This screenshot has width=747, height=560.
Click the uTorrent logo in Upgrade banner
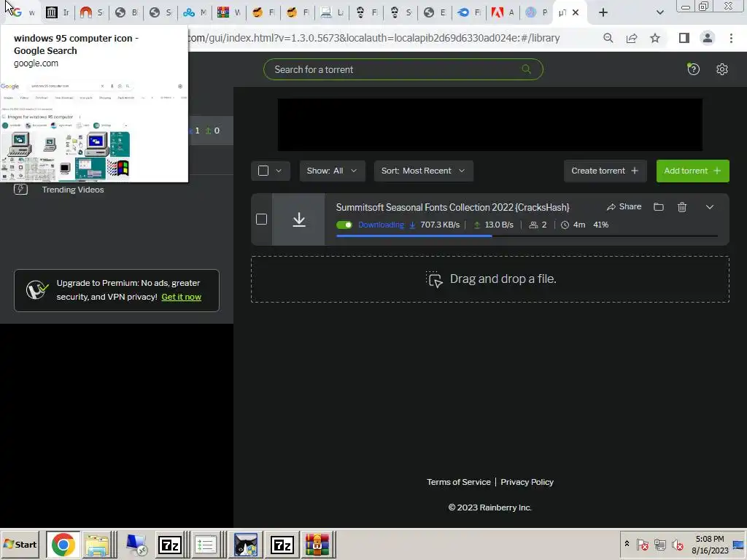pos(36,289)
